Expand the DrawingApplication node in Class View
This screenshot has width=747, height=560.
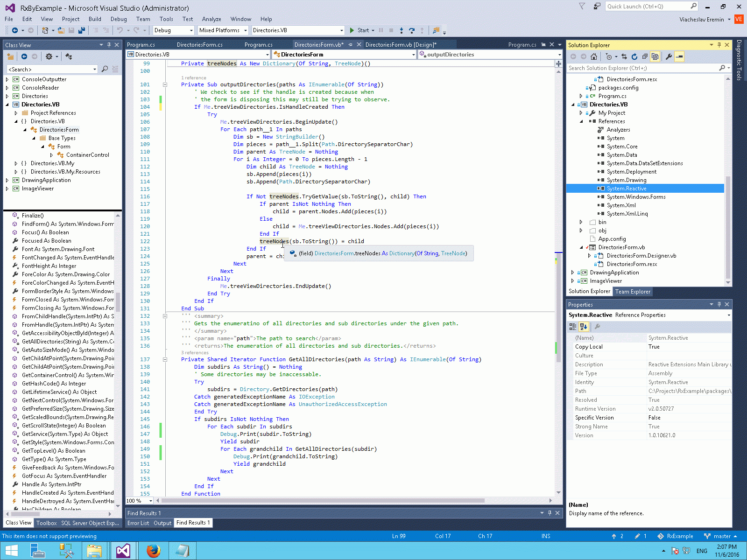coord(7,180)
